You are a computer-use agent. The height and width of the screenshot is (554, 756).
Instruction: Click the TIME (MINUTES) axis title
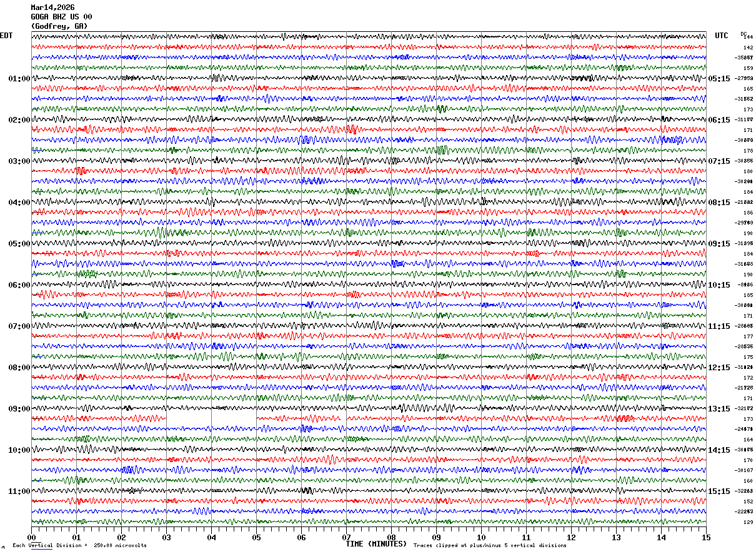(x=376, y=544)
